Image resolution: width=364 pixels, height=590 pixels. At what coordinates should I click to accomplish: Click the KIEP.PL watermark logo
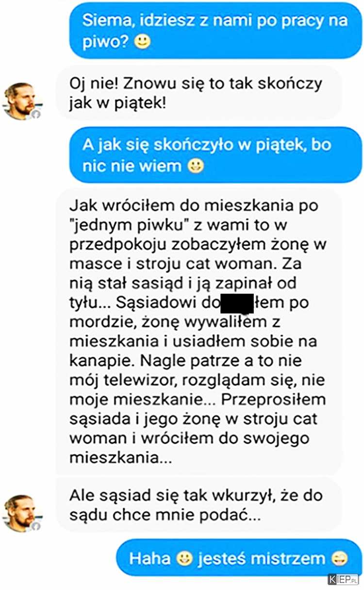click(343, 579)
